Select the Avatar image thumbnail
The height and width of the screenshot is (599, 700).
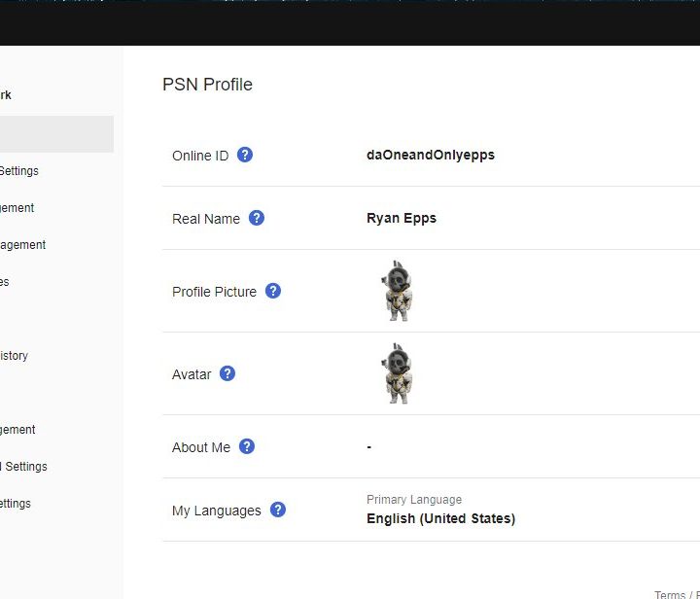pyautogui.click(x=397, y=373)
